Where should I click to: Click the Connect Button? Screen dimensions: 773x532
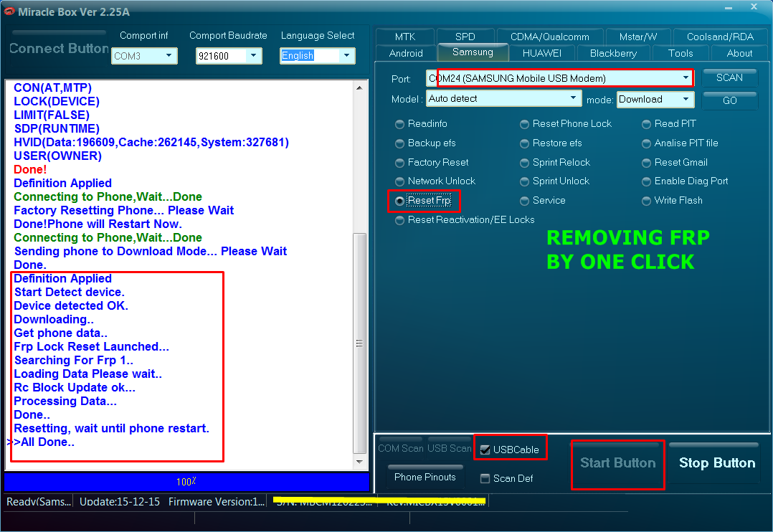59,48
